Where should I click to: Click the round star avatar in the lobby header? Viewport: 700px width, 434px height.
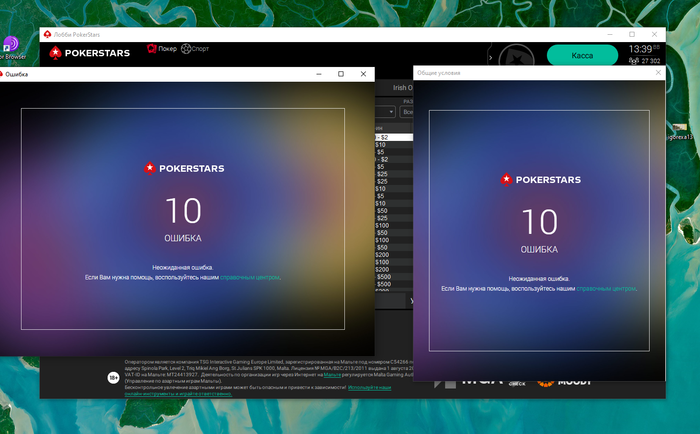tap(516, 56)
